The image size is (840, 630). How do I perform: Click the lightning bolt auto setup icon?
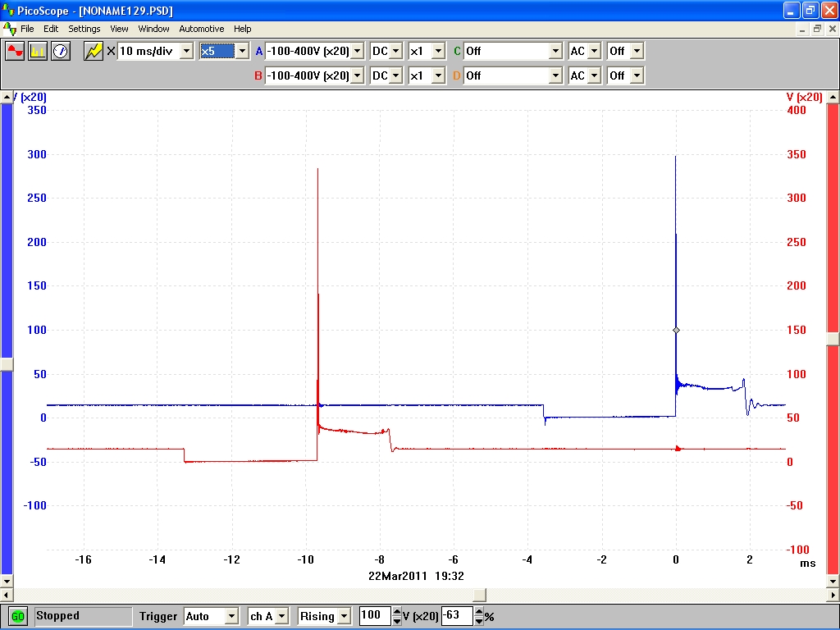point(94,51)
